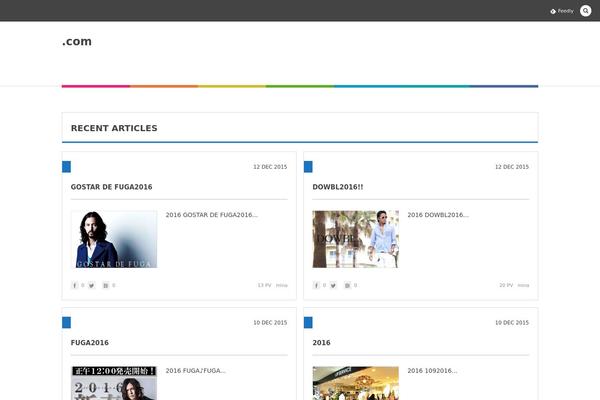Viewport: 600px width, 400px height.
Task: Click author name on GOSTAR DE FUGA2016 card
Action: click(282, 285)
